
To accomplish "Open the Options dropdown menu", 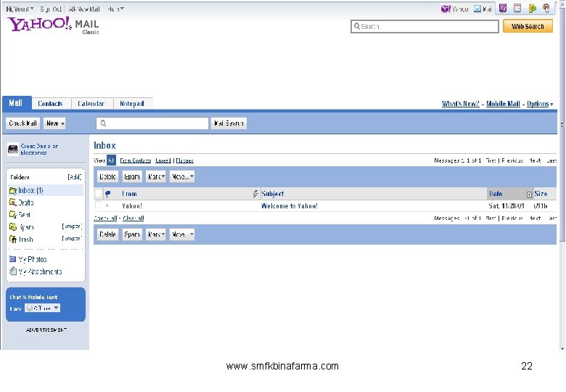I will coord(540,104).
